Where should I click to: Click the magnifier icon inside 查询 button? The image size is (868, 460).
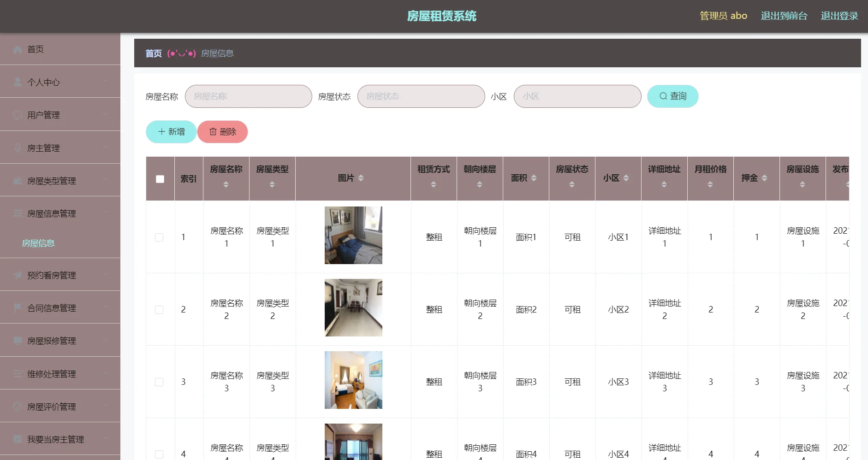click(x=663, y=96)
